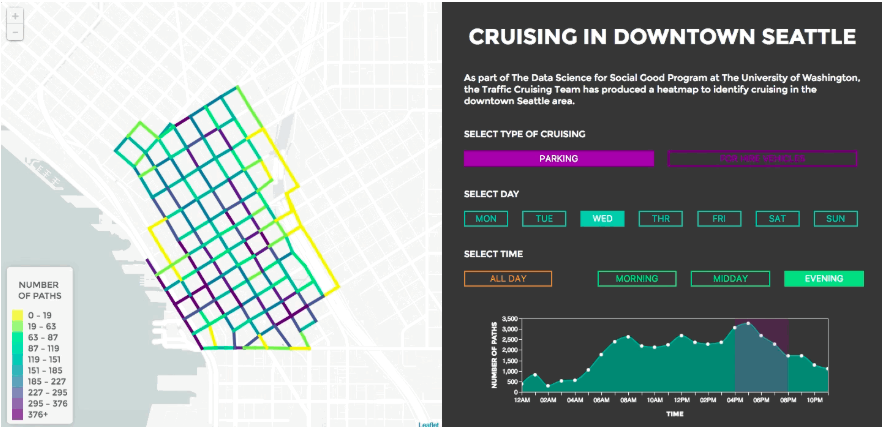Zoom in on the map

coord(15,17)
